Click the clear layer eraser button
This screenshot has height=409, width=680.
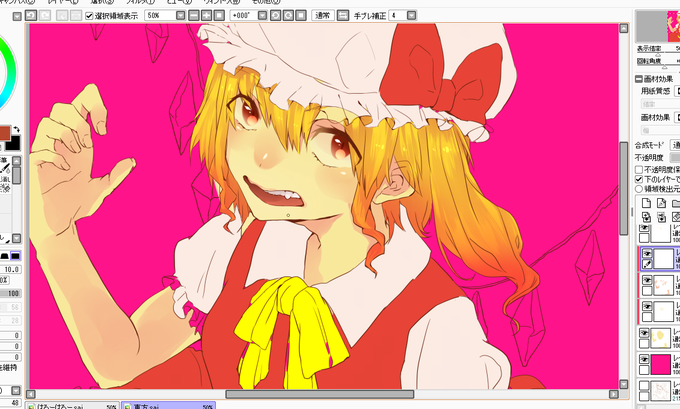pos(676,217)
